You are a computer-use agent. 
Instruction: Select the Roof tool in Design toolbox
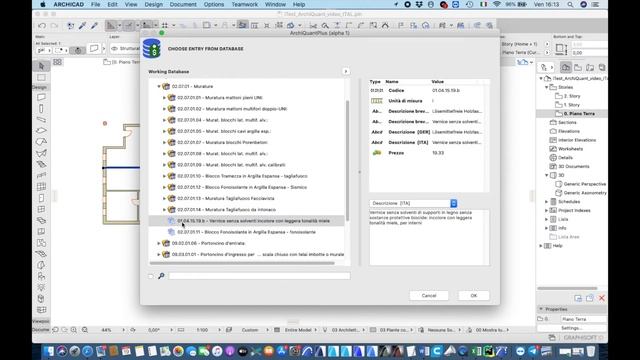coord(41,142)
